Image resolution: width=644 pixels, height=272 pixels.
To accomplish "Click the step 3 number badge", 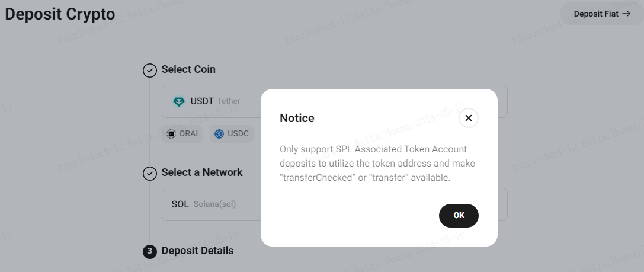I will pyautogui.click(x=149, y=251).
